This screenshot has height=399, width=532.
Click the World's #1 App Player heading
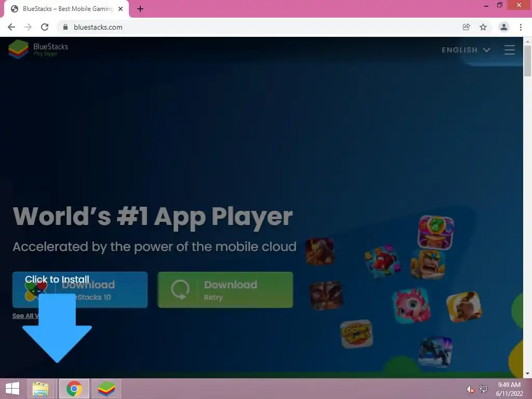coord(153,217)
